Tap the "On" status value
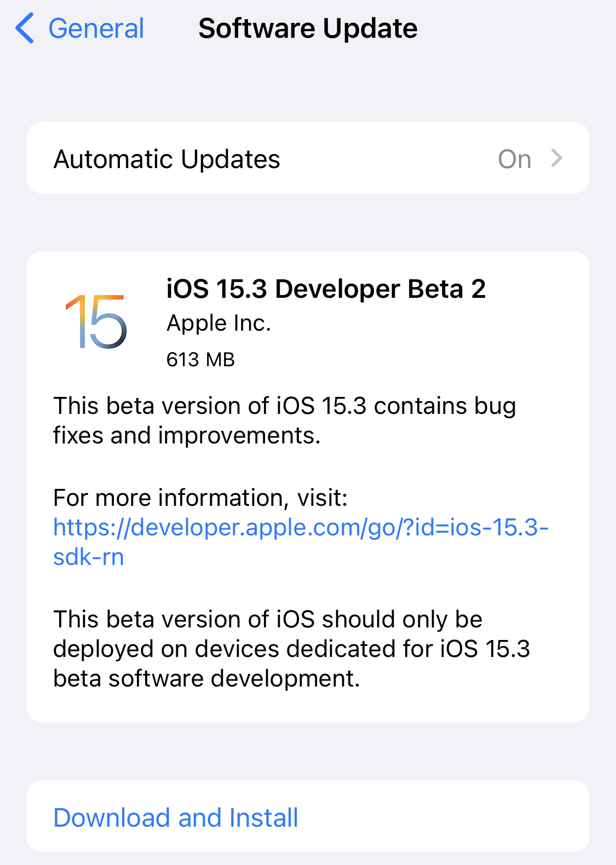This screenshot has height=865, width=616. 514,159
